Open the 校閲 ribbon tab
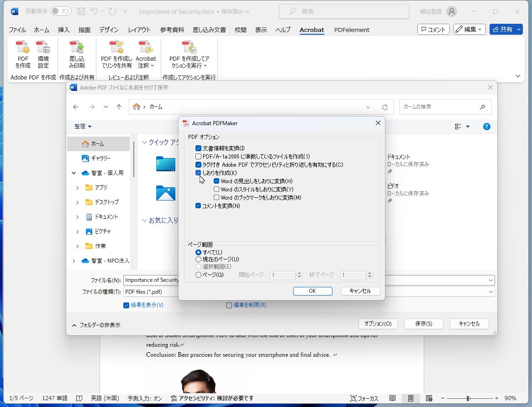 (x=240, y=30)
